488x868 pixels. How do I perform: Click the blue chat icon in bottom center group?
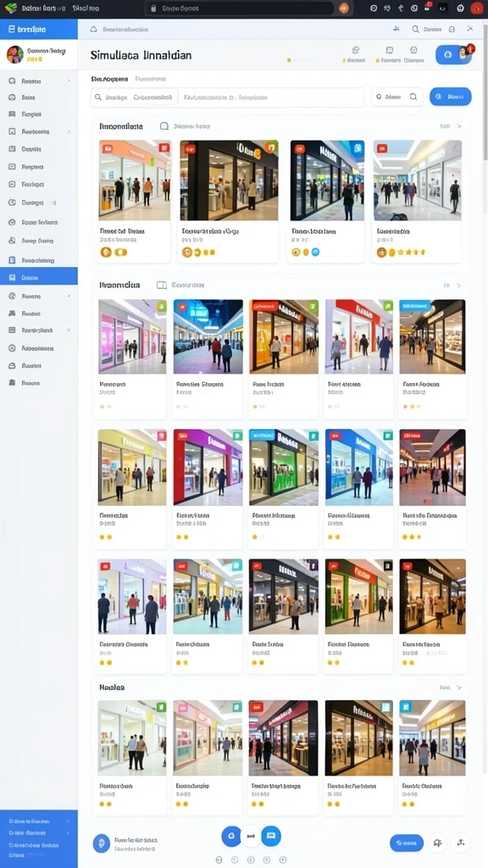pos(271,835)
